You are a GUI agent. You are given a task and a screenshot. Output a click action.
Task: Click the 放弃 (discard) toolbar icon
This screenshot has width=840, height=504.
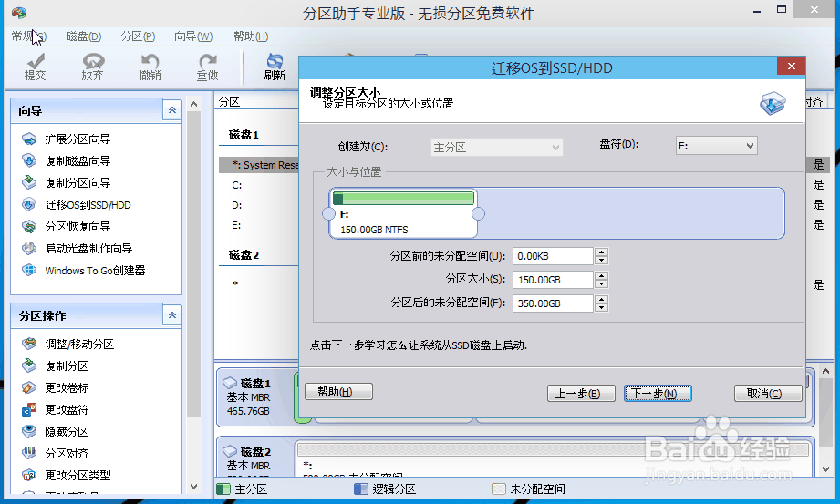[93, 67]
